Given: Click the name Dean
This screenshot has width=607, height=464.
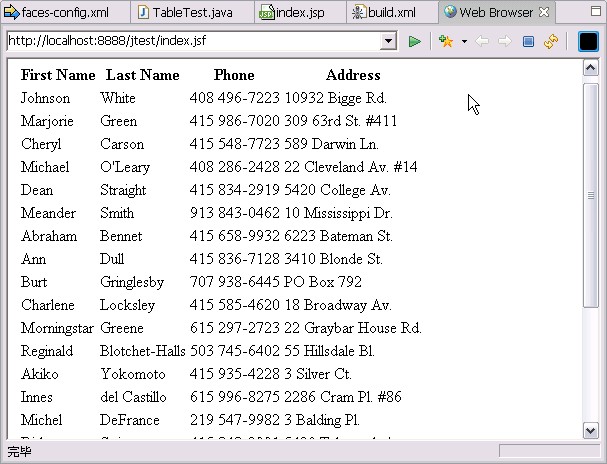Looking at the screenshot, I should (x=37, y=190).
